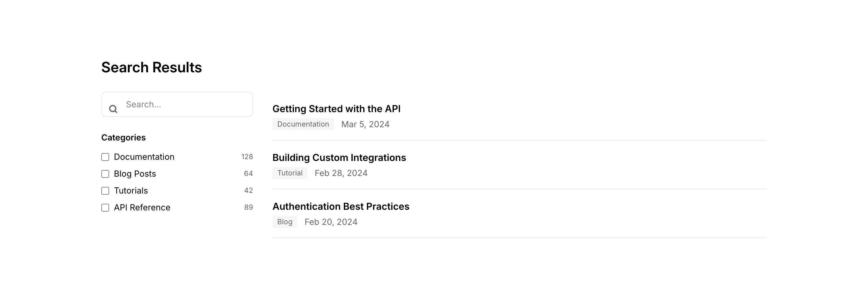Enable the Blog Posts filter checkbox
This screenshot has width=868, height=296.
(x=105, y=174)
